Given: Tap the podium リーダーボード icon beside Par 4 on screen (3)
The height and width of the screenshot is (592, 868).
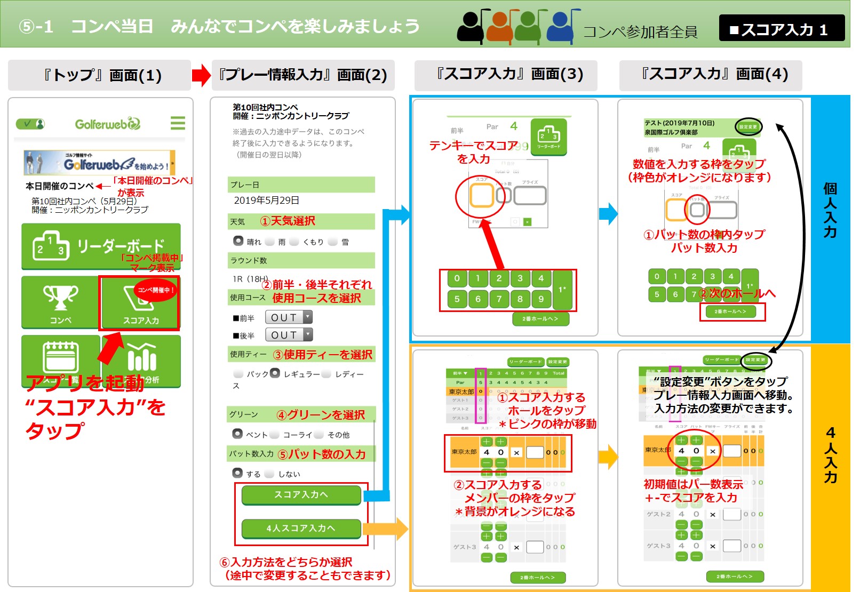Looking at the screenshot, I should click(x=548, y=137).
